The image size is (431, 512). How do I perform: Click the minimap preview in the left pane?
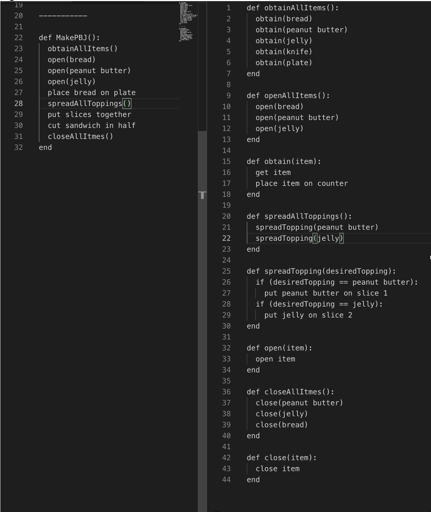188,22
